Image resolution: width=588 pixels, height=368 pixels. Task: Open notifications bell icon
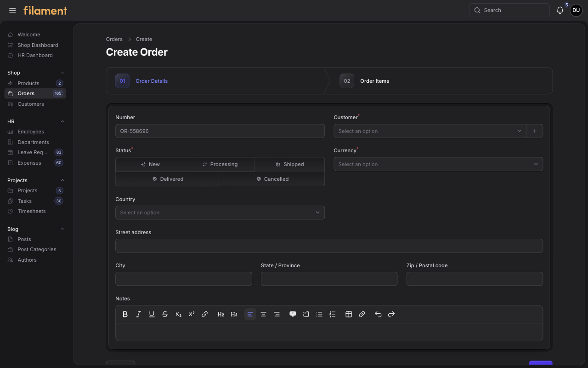560,10
